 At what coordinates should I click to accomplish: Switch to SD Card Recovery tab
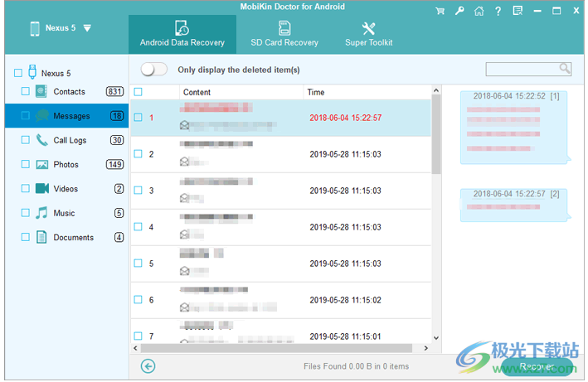(x=284, y=34)
